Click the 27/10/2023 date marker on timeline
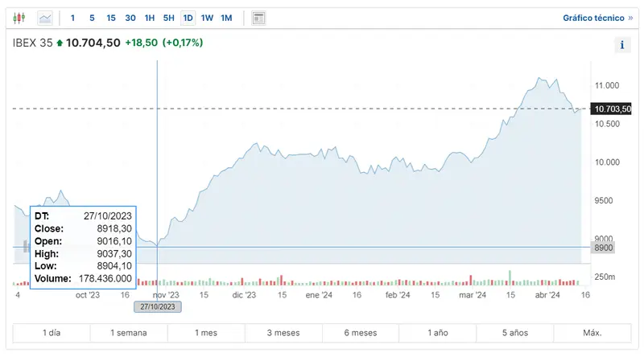 (x=157, y=306)
